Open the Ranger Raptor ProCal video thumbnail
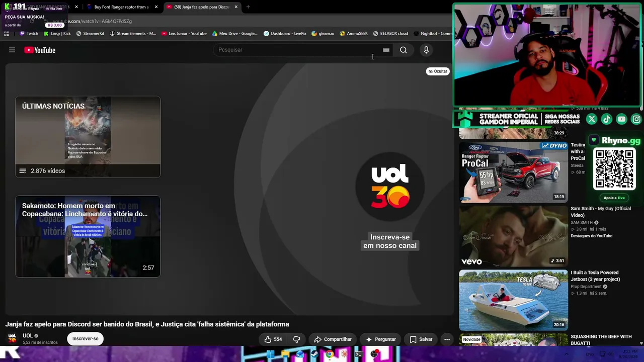This screenshot has height=362, width=644. tap(513, 172)
